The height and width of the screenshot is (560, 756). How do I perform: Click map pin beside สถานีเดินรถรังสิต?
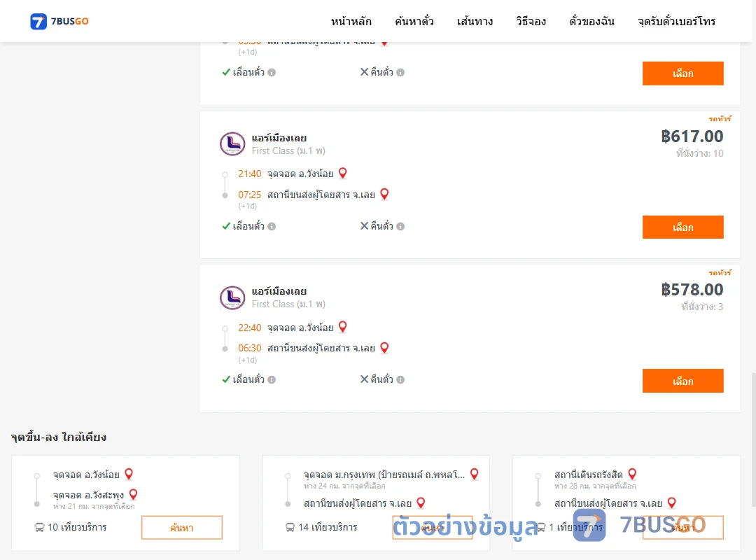[x=632, y=474]
